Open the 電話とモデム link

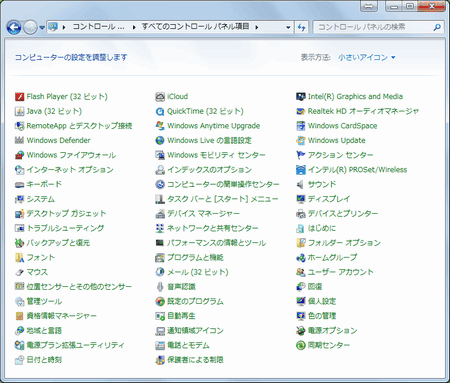(188, 345)
